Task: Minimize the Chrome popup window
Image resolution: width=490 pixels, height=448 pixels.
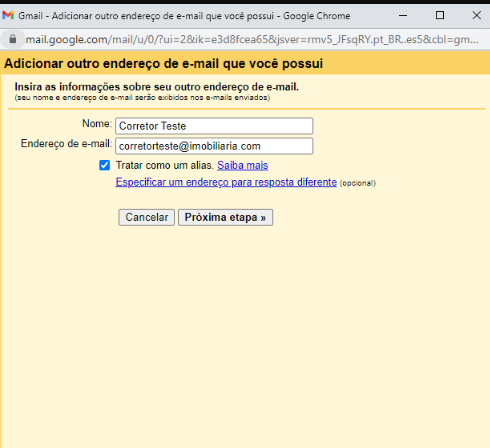Action: 403,15
